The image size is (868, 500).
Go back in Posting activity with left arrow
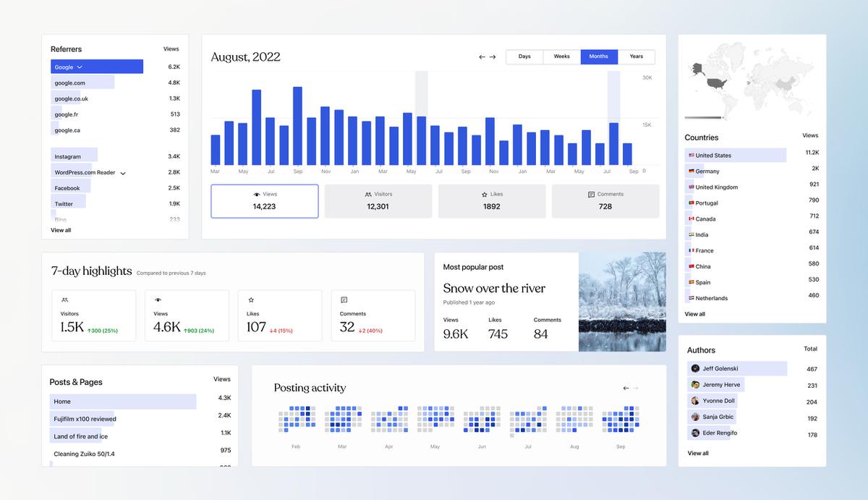626,389
